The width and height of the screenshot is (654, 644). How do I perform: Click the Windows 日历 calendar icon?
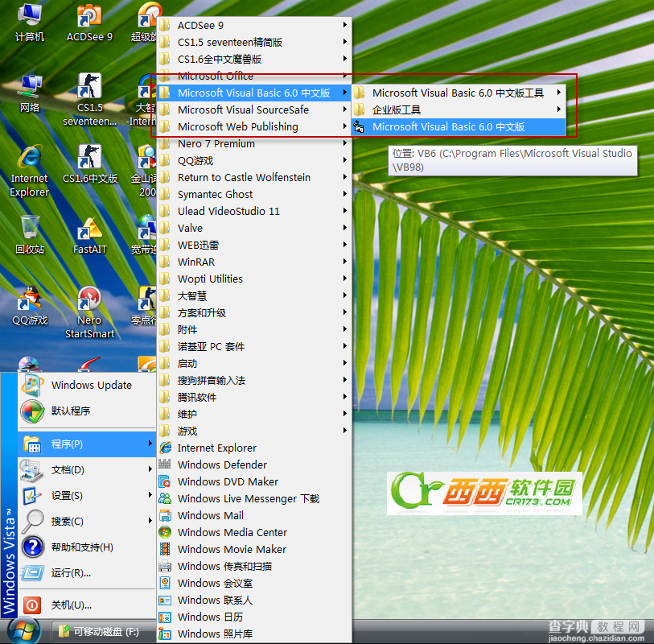pyautogui.click(x=165, y=617)
